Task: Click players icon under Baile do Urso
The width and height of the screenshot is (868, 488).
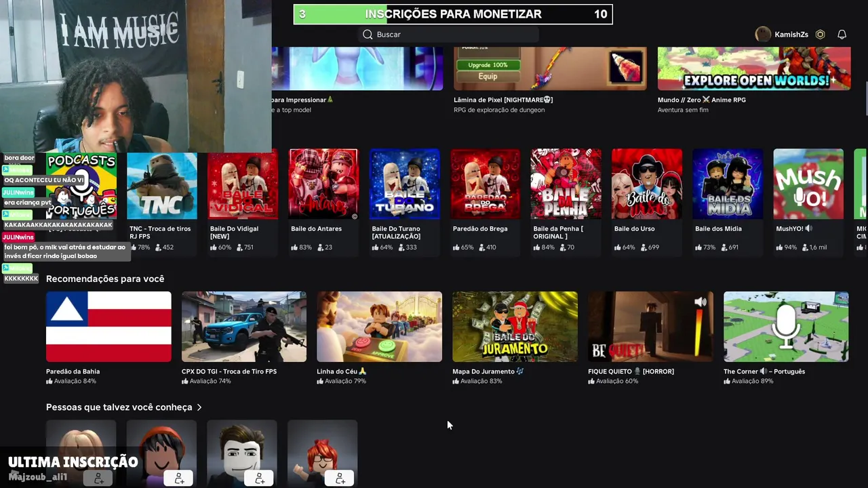Action: coord(644,247)
